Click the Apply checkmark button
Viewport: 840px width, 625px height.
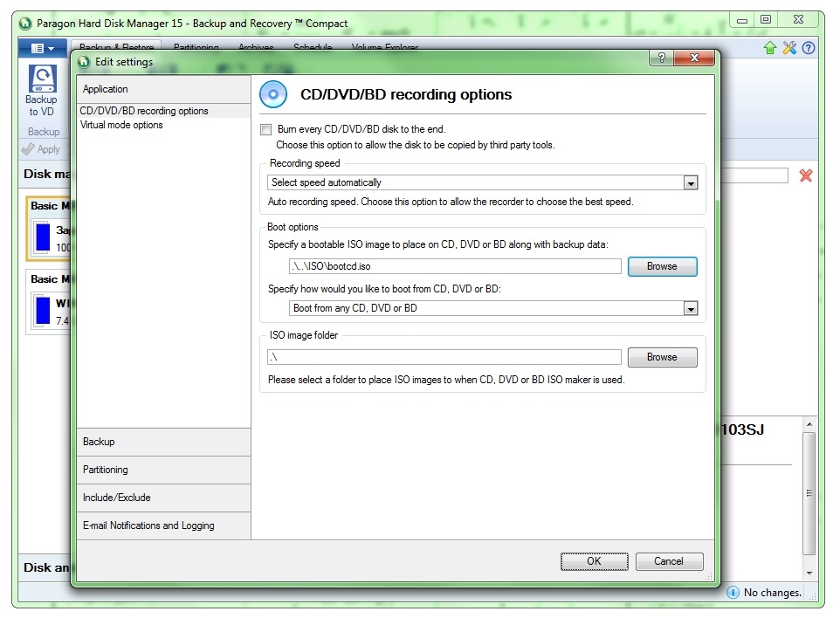41,149
